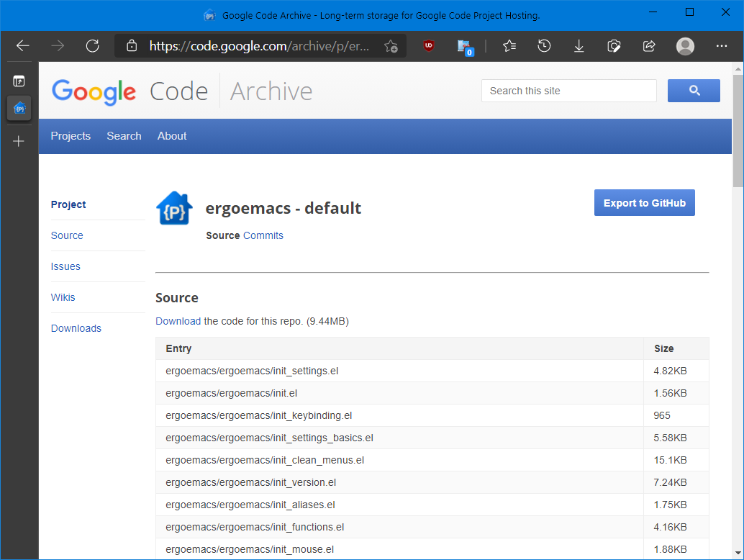The width and height of the screenshot is (744, 560).
Task: Open Source in the sidebar
Action: pyautogui.click(x=67, y=235)
